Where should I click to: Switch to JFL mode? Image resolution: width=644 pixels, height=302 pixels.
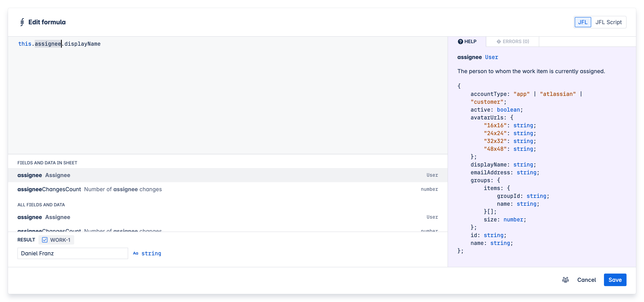[583, 22]
